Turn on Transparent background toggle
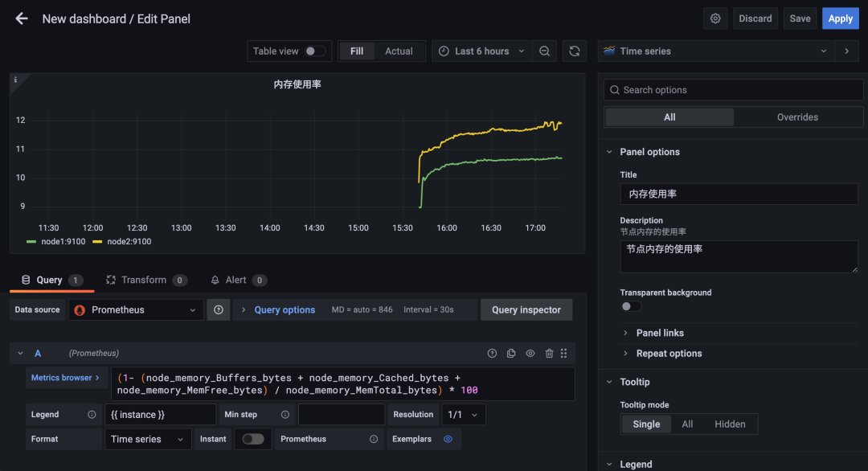The height and width of the screenshot is (471, 868). coord(631,306)
